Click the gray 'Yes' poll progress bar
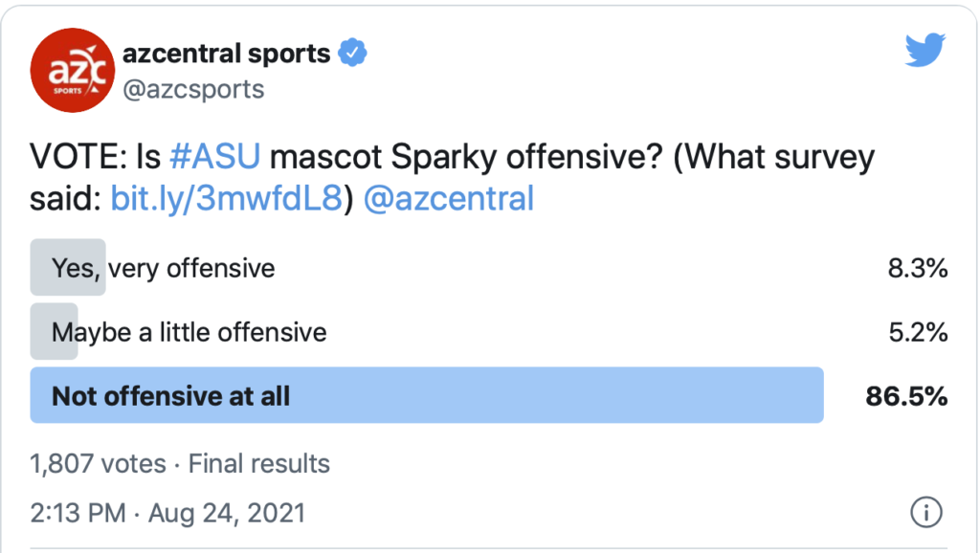980x553 pixels. (67, 267)
